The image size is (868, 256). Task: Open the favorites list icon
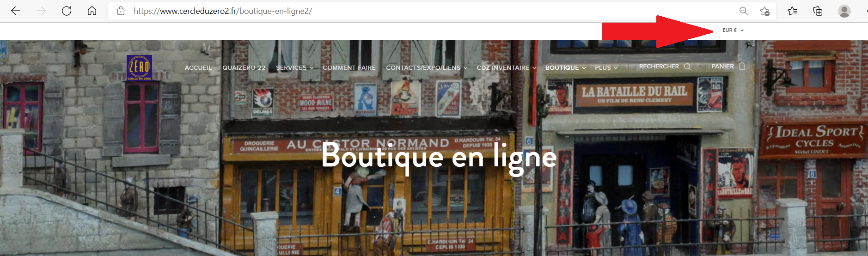coord(792,11)
